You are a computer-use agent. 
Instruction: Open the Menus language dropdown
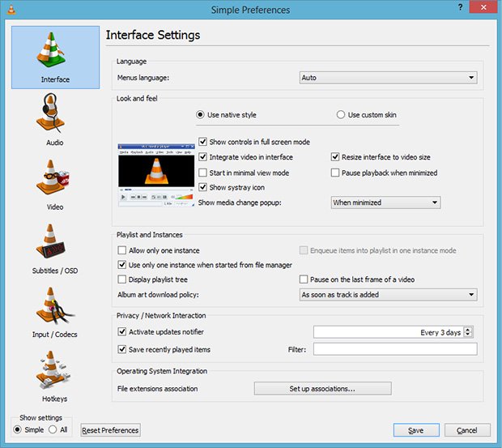coord(388,78)
